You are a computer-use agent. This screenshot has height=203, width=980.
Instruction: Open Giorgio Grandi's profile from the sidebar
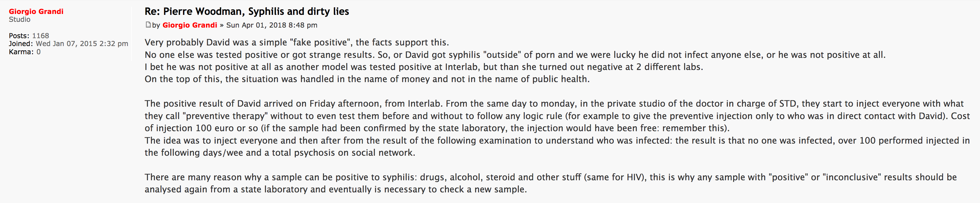pos(36,12)
